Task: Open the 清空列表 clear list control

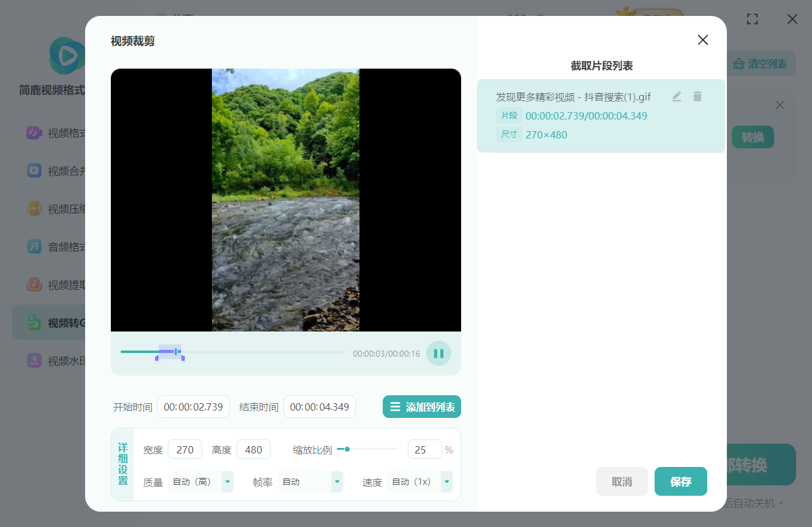Action: click(759, 63)
